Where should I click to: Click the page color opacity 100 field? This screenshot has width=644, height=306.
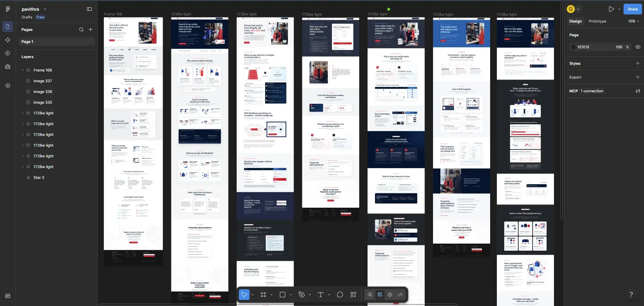[619, 47]
